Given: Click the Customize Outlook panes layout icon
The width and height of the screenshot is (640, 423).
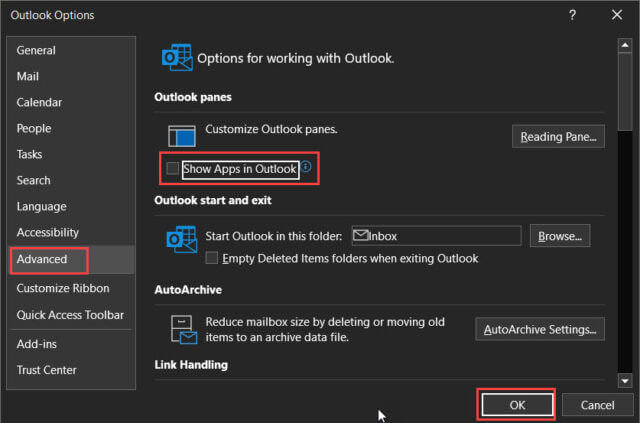Looking at the screenshot, I should tap(182, 136).
